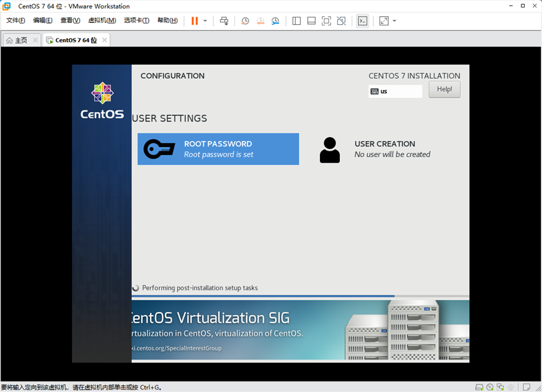Viewport: 542px width, 392px height.
Task: Enter full screen mode
Action: (326, 20)
